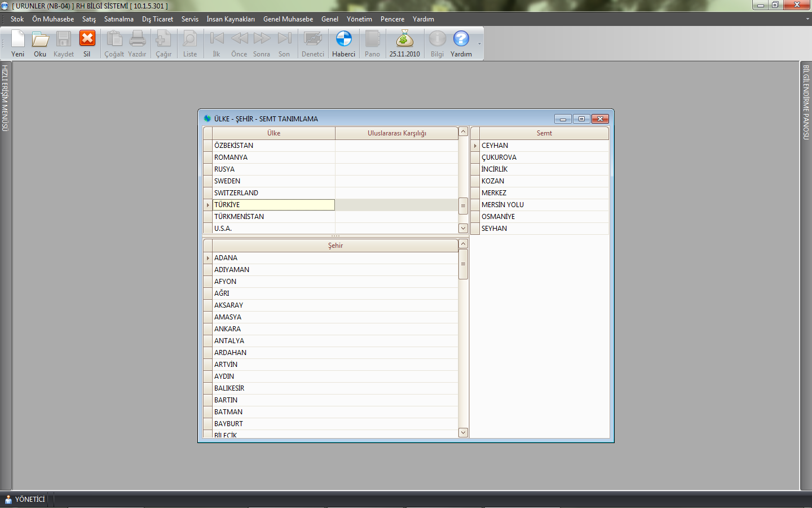Click the Yardım help icon
812x508 pixels.
point(461,40)
